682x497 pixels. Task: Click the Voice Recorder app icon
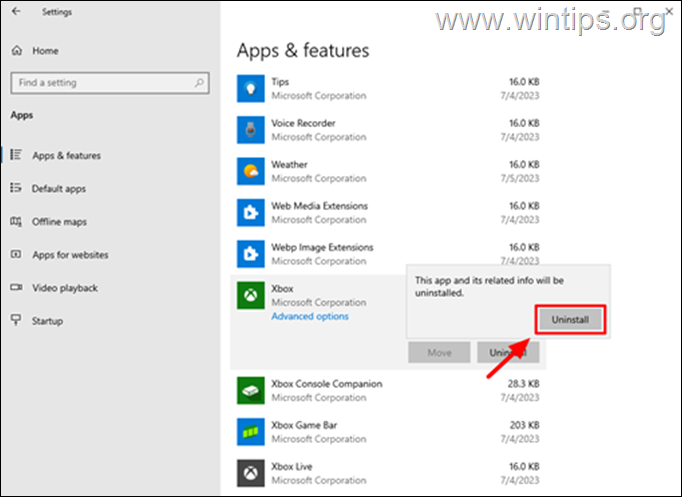coord(251,130)
